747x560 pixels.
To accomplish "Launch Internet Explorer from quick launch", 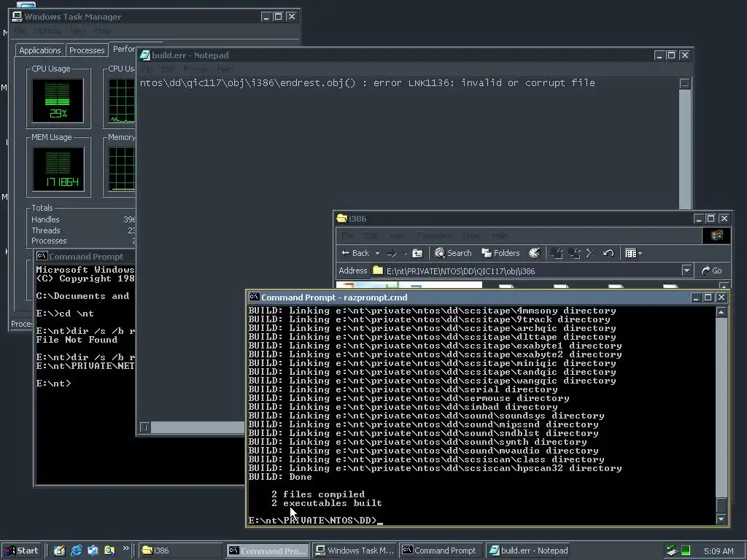I will tap(76, 551).
